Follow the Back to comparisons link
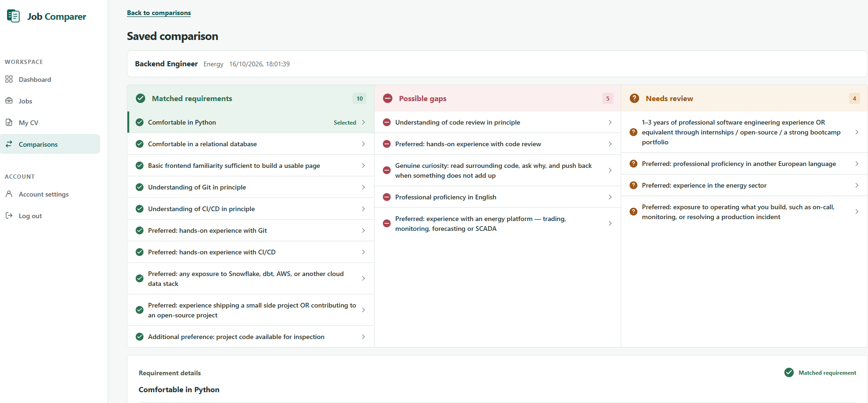 point(159,13)
